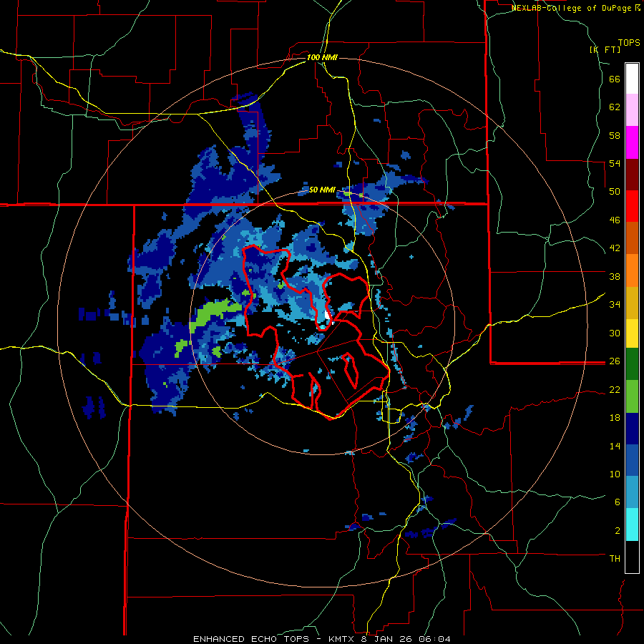Select the 10 legend value
The height and width of the screenshot is (644, 644).
click(x=615, y=474)
